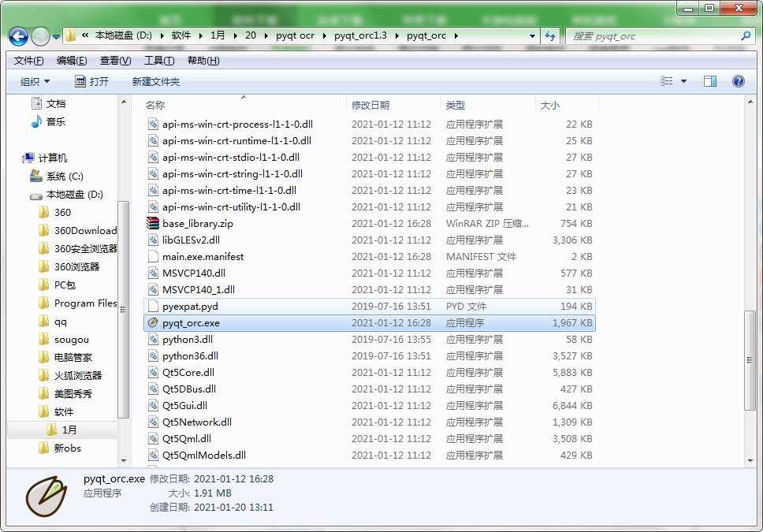Click the MSVCP140.dll file icon
This screenshot has width=763, height=532.
click(x=153, y=273)
